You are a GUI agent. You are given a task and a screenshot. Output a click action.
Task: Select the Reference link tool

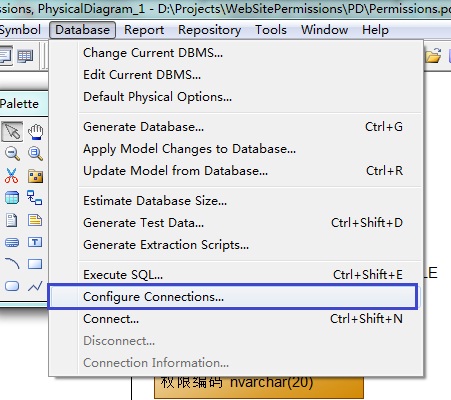[x=35, y=198]
